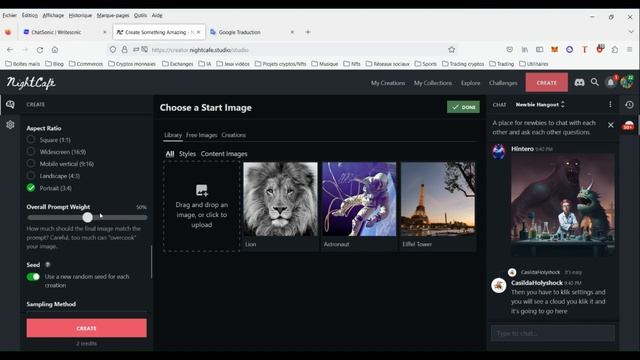Screen dimensions: 640x360
Task: Open IA bookmark folder
Action: (x=204, y=64)
